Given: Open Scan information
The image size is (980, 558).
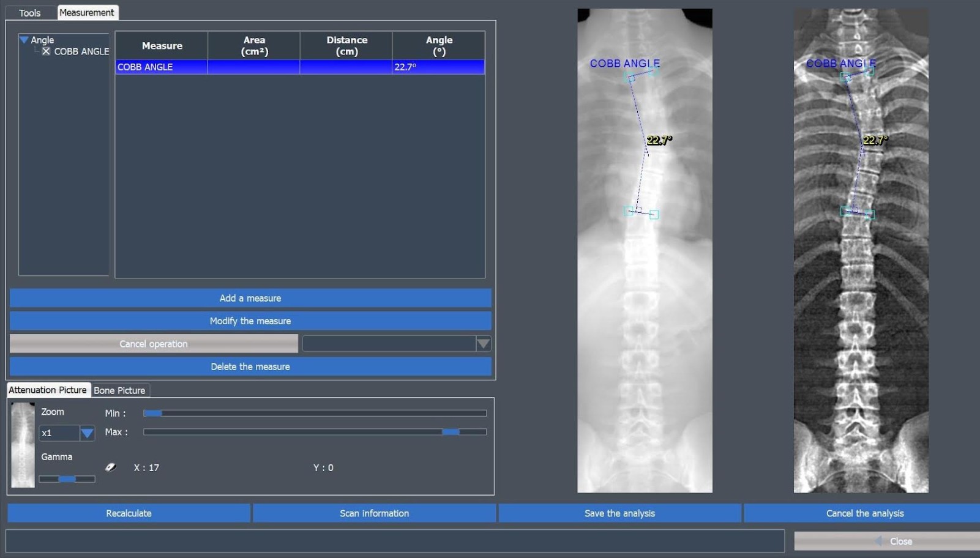Looking at the screenshot, I should [374, 513].
